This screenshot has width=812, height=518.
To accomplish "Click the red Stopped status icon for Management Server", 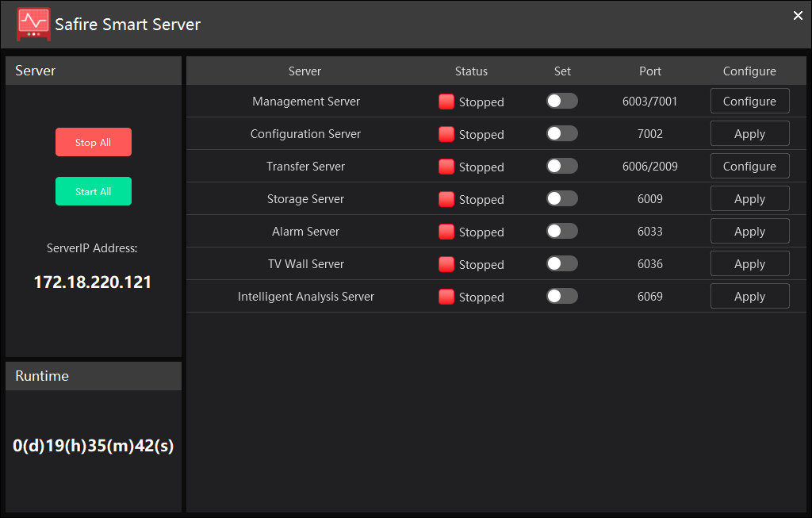I will tap(446, 102).
